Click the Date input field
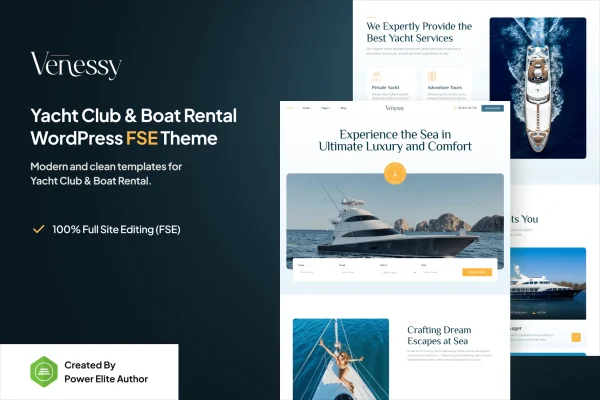Image resolution: width=600 pixels, height=400 pixels. click(x=439, y=272)
